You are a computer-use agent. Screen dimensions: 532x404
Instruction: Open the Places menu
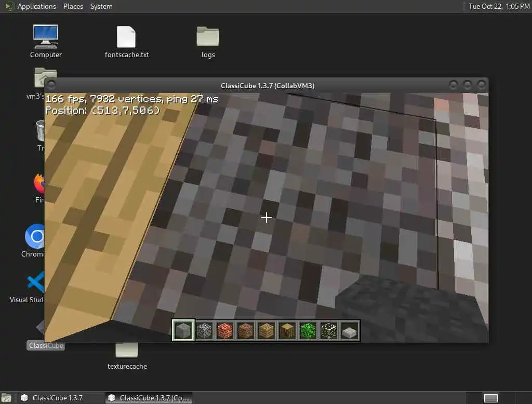pos(73,6)
